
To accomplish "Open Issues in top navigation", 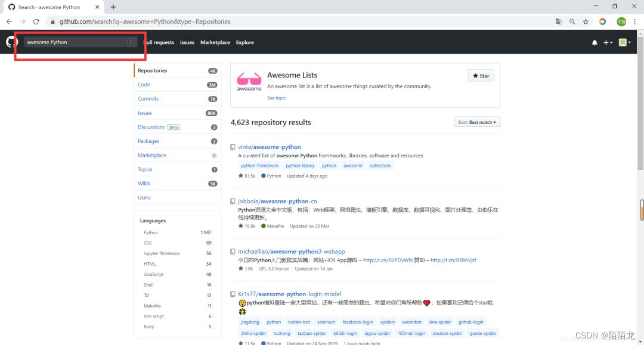I will click(187, 42).
